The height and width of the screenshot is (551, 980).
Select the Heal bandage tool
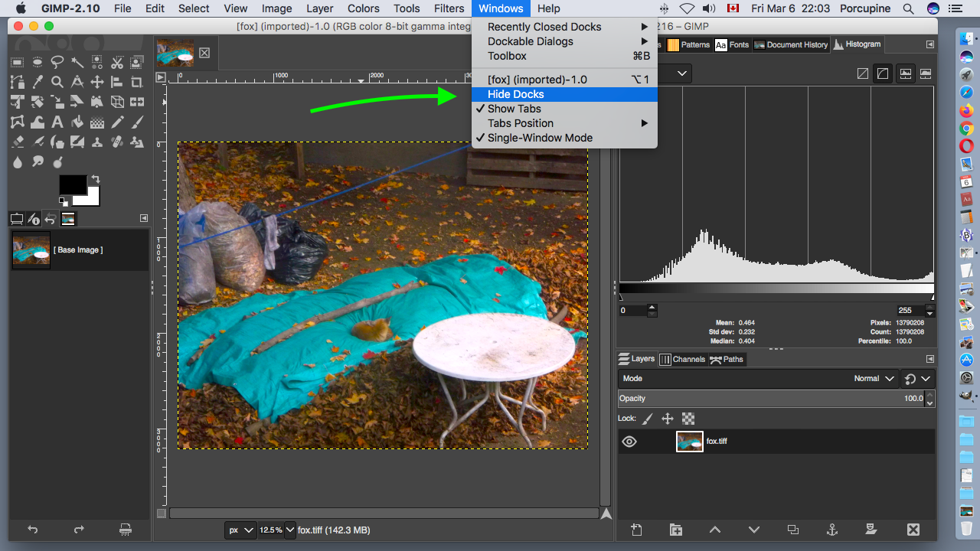coord(117,142)
